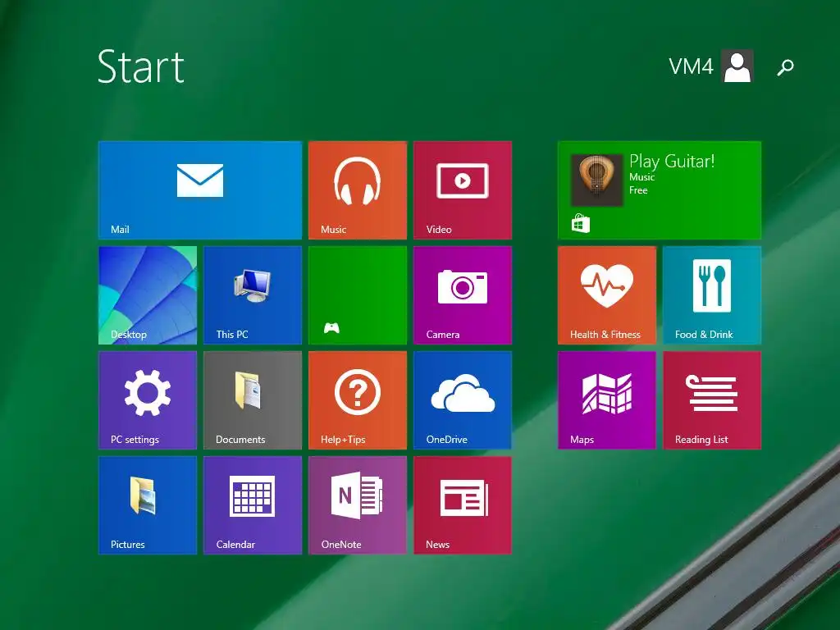Open the Documents folder tile
This screenshot has width=840, height=630.
(253, 400)
